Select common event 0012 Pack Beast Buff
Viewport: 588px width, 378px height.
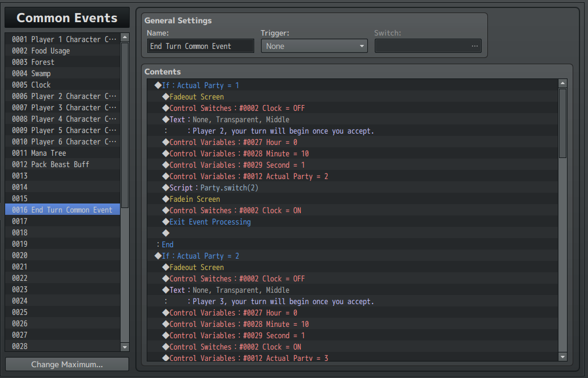pyautogui.click(x=63, y=164)
